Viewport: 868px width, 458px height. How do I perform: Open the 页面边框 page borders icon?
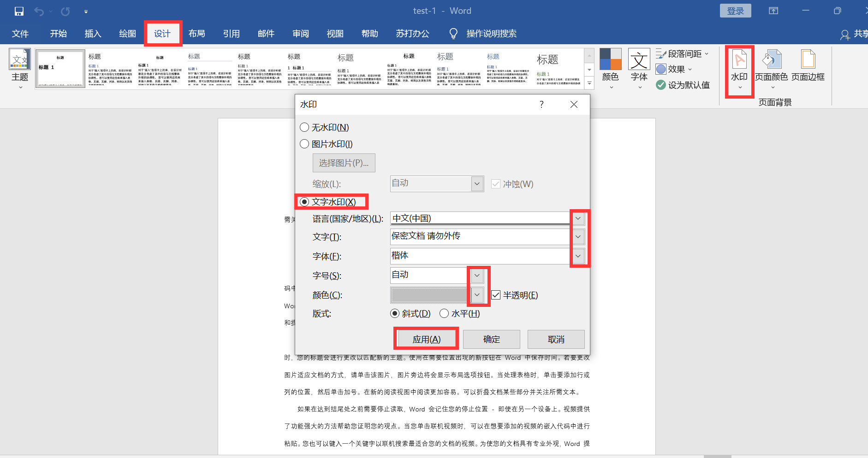click(x=808, y=60)
